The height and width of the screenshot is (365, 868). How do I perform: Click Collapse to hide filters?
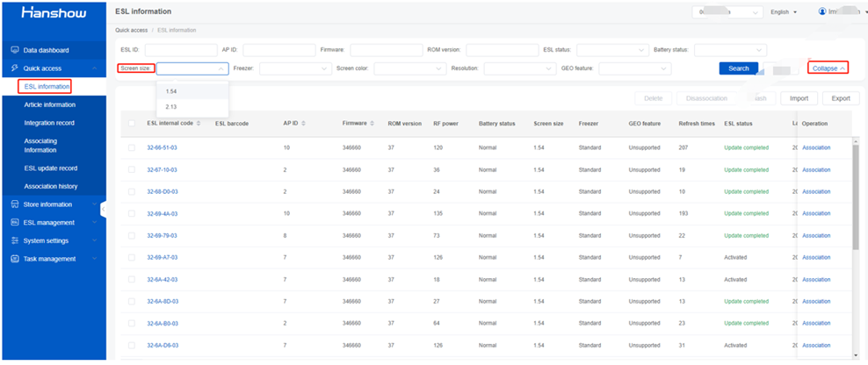828,68
